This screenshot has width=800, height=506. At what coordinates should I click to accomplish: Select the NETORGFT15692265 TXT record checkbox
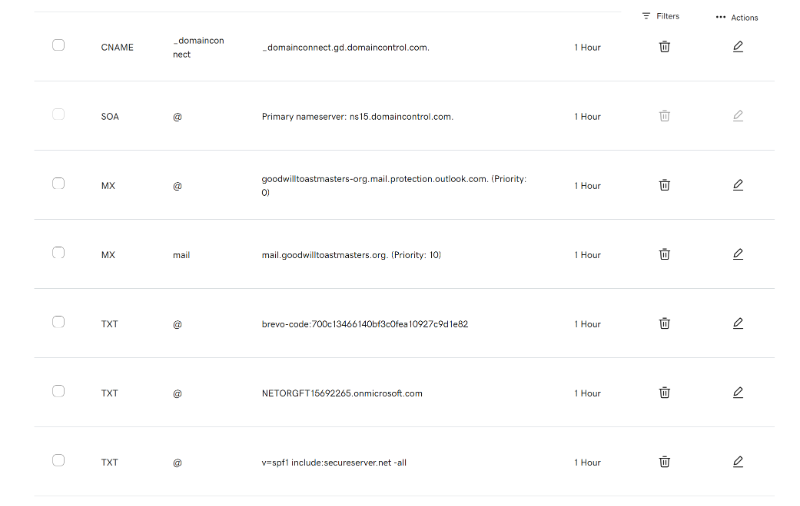coord(59,391)
